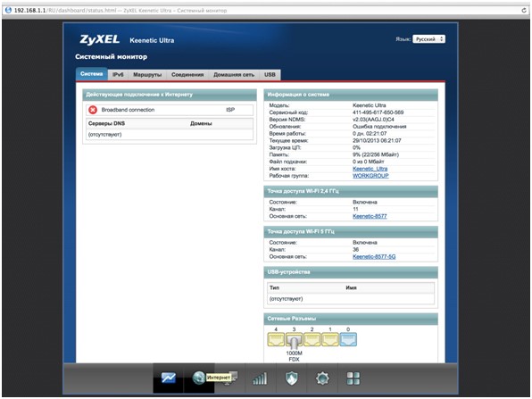Switch to the Домашняя сеть tab
The width and height of the screenshot is (532, 399).
pos(234,75)
